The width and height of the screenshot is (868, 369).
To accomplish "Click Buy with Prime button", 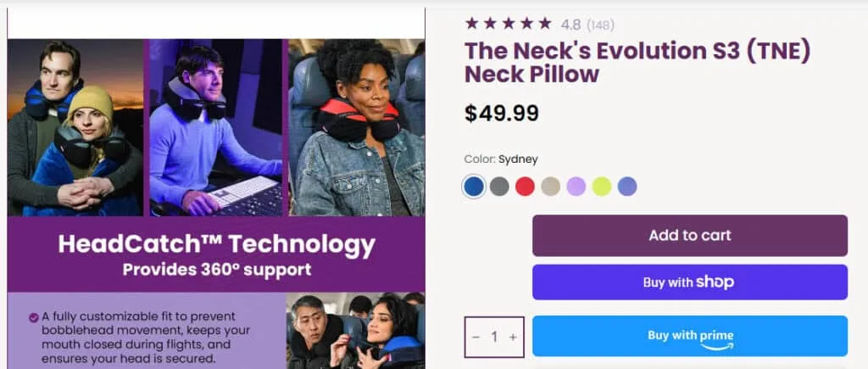I will (690, 336).
